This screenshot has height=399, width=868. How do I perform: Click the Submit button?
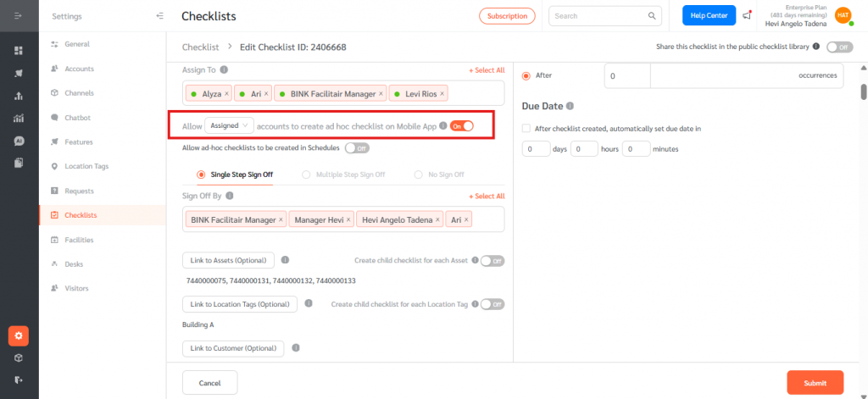(815, 383)
